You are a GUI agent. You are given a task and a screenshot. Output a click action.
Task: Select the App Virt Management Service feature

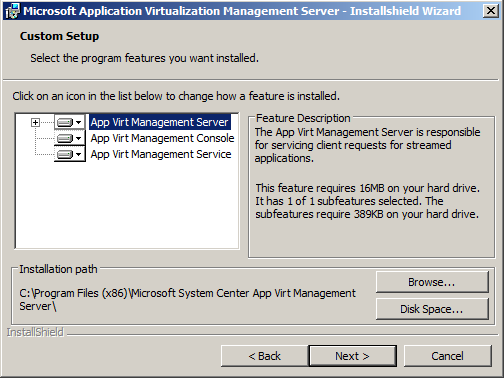pyautogui.click(x=161, y=154)
